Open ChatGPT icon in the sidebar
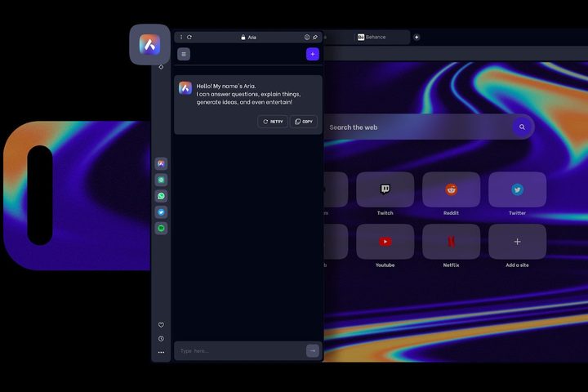588x392 pixels. pos(161,180)
